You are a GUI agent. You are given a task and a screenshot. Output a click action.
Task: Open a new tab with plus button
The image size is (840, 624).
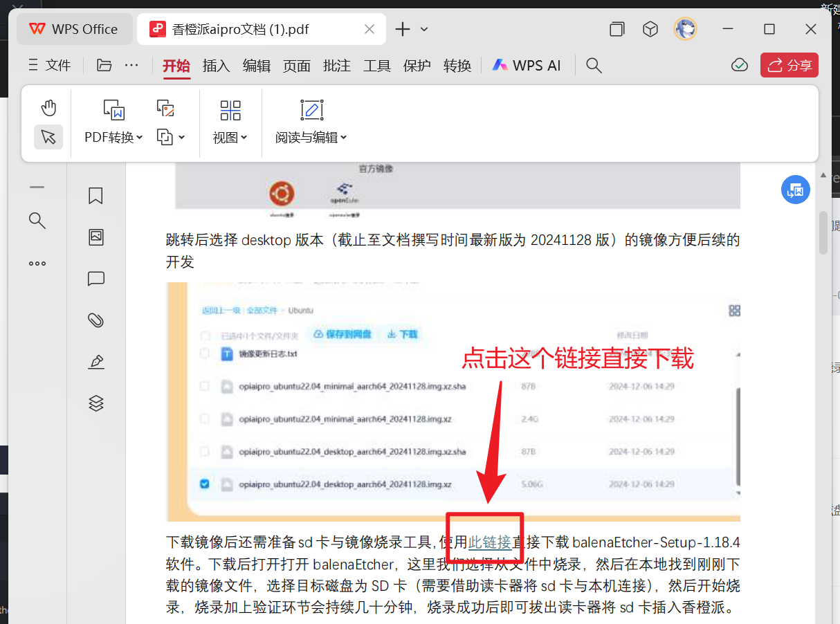pos(403,29)
